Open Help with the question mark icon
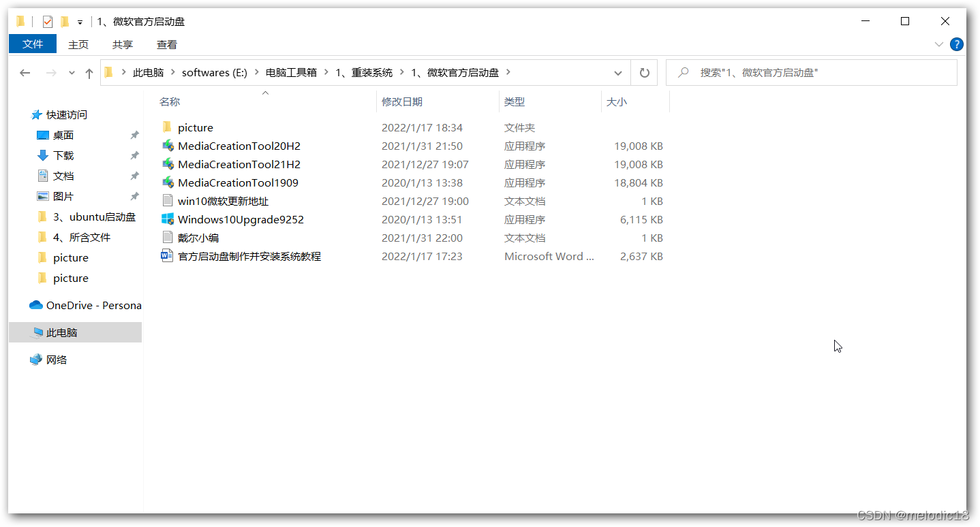 [957, 44]
